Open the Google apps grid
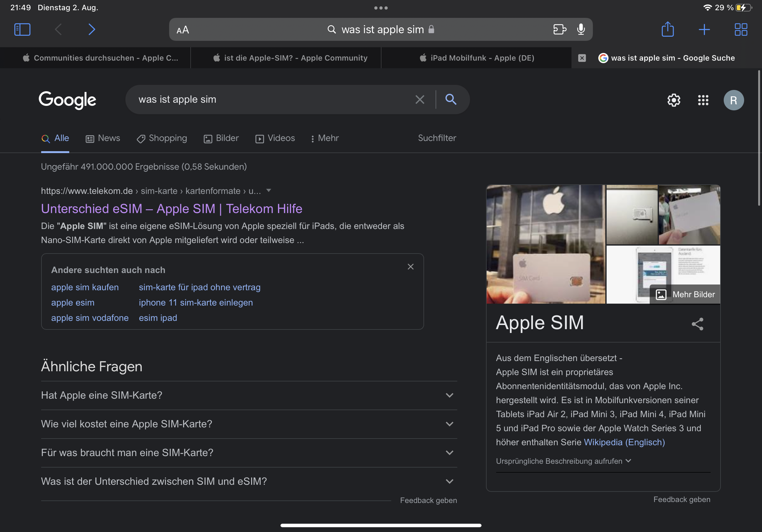 click(x=703, y=100)
